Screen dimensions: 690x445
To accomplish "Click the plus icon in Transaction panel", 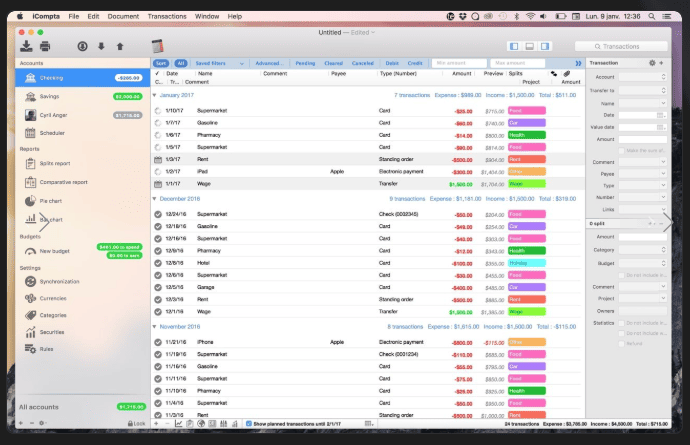I will 661,63.
